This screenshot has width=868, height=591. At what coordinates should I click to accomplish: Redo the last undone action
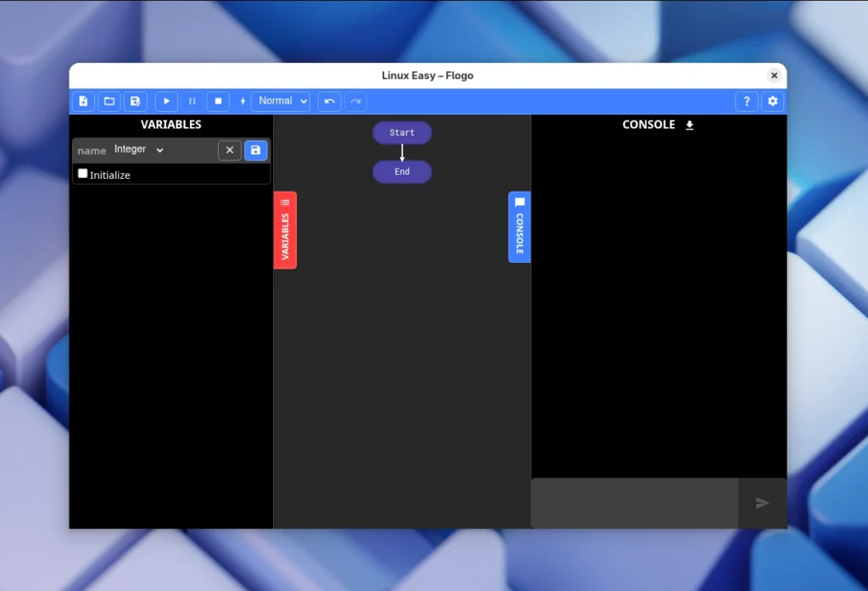click(x=355, y=101)
